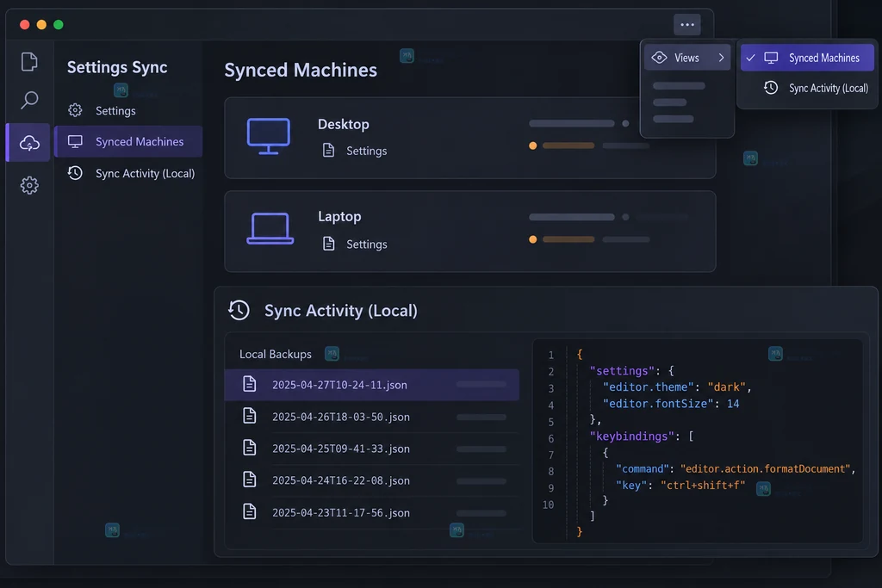882x588 pixels.
Task: Click the eye icon in Views menu item
Action: 659,58
